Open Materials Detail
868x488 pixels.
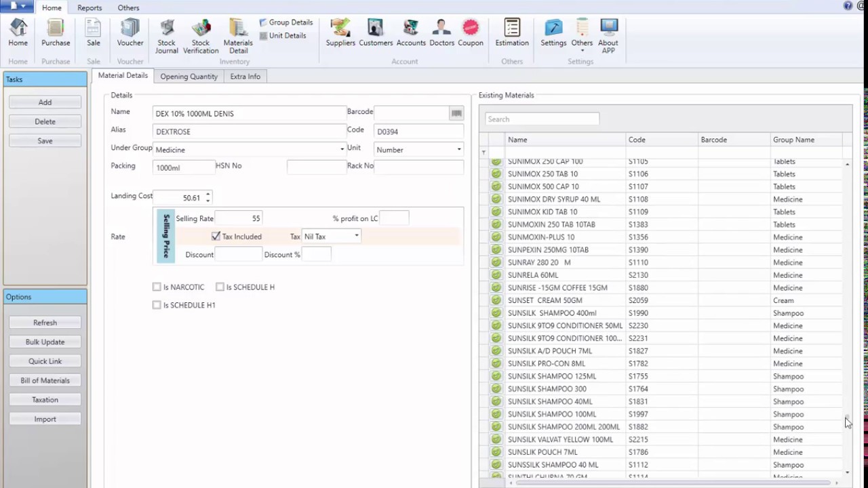pos(238,37)
